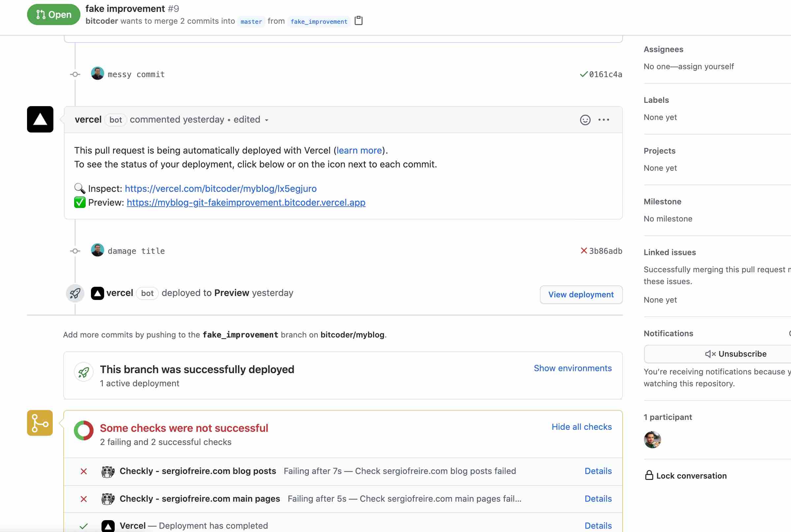Click rocket icon in deployment timeline
Viewport: 791px width, 532px height.
click(75, 293)
